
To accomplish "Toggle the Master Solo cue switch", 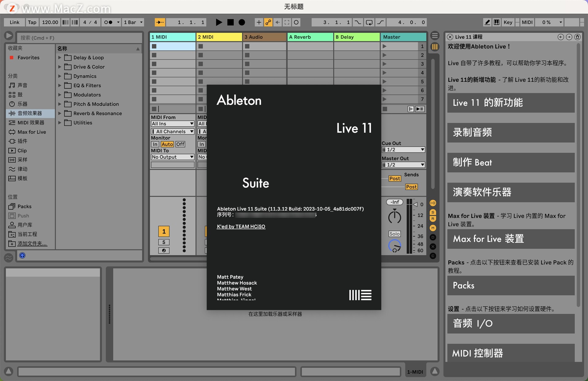I will (394, 234).
